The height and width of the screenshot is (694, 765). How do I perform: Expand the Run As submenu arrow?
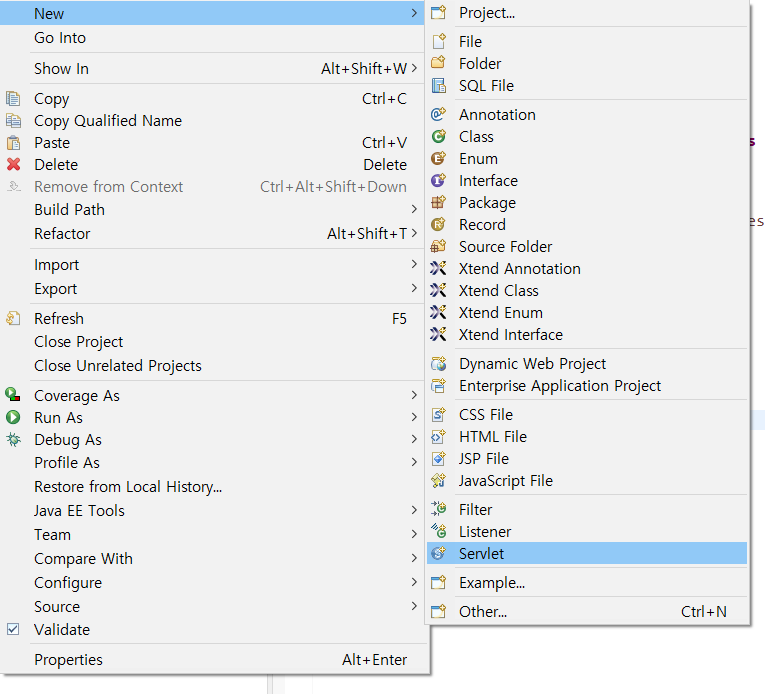coord(414,417)
